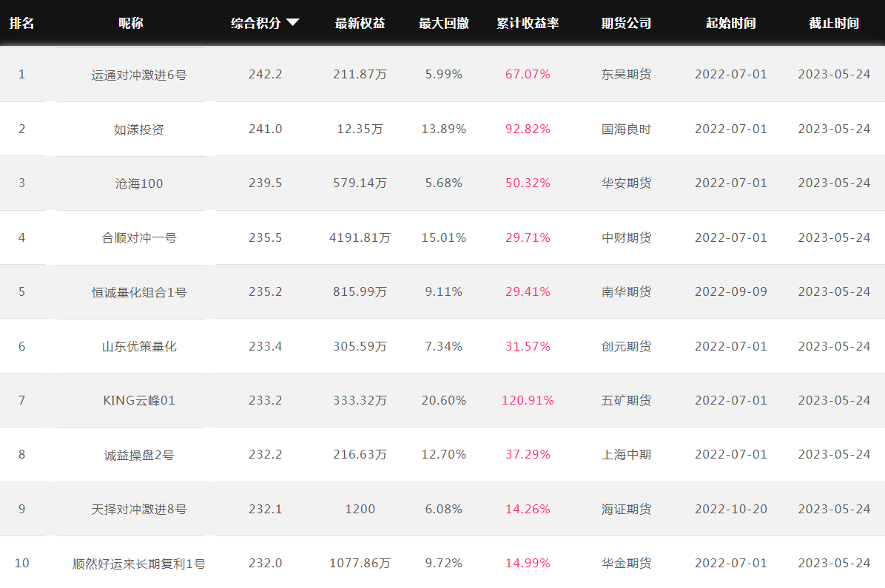
Task: Click the 累计收益率 column header
Action: (x=528, y=23)
